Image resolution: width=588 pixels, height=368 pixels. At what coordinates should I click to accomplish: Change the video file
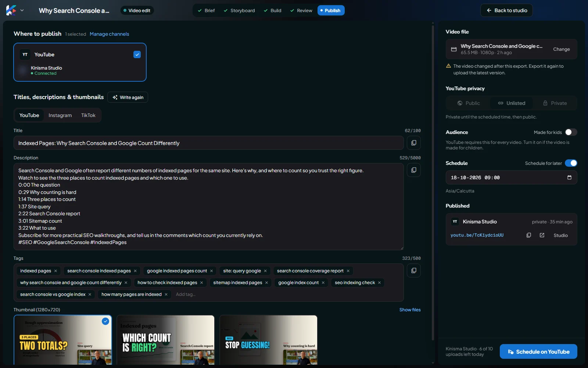[561, 49]
